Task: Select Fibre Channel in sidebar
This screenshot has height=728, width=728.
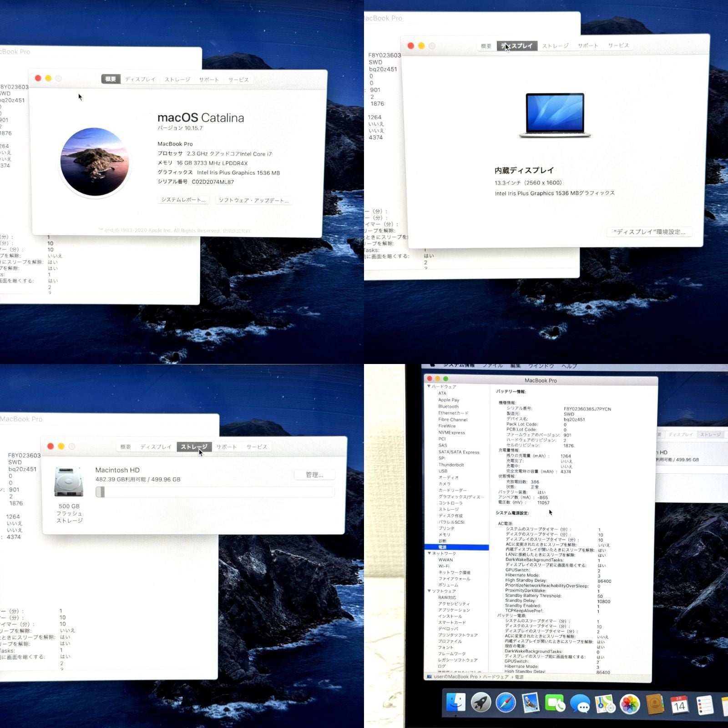Action: 453,420
